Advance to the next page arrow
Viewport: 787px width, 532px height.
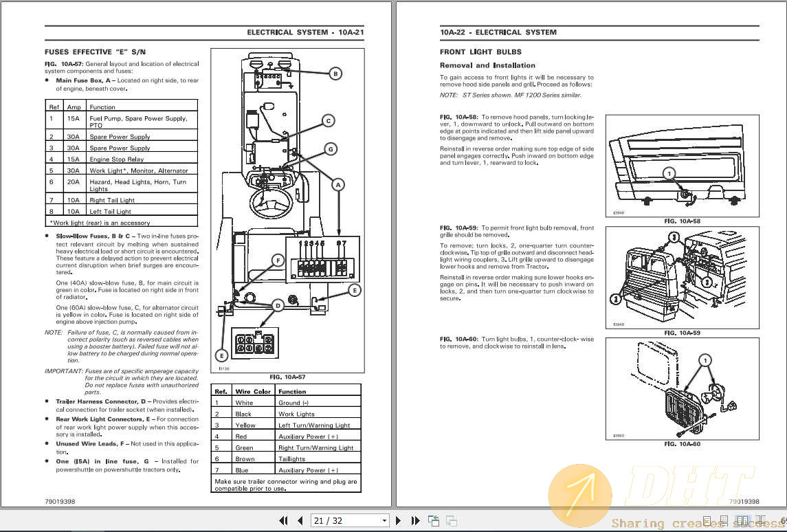tap(399, 520)
